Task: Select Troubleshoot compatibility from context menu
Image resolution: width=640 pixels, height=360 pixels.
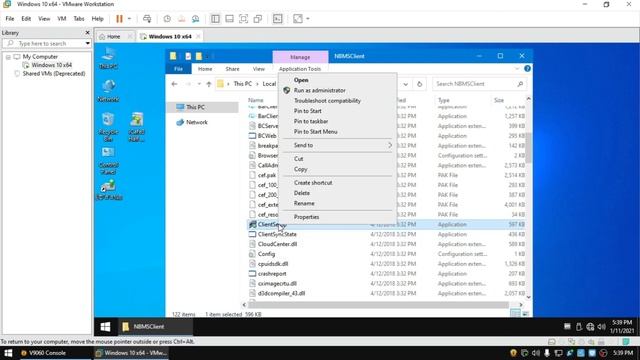Action: pos(327,100)
